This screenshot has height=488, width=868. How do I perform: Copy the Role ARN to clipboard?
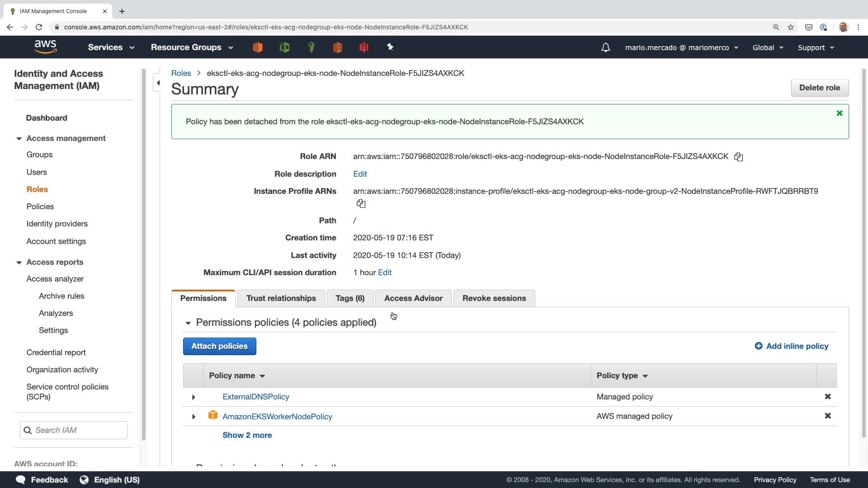click(738, 157)
